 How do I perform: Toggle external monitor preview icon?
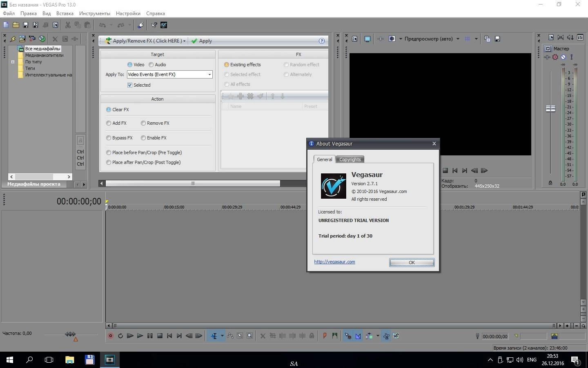click(367, 39)
